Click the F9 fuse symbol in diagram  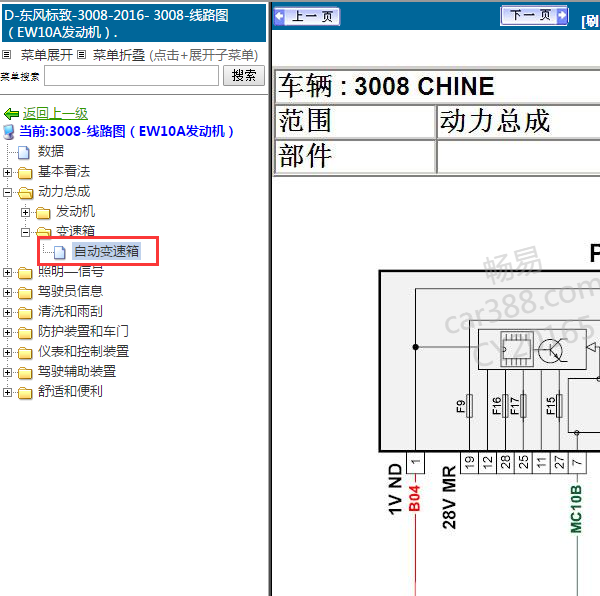pyautogui.click(x=470, y=406)
